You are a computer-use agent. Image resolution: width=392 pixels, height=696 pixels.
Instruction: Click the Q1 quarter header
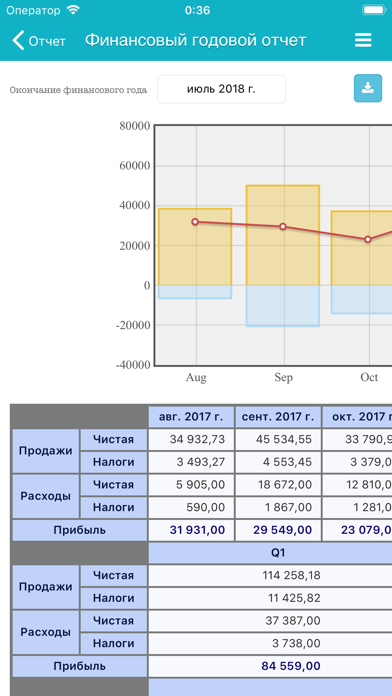tap(270, 553)
